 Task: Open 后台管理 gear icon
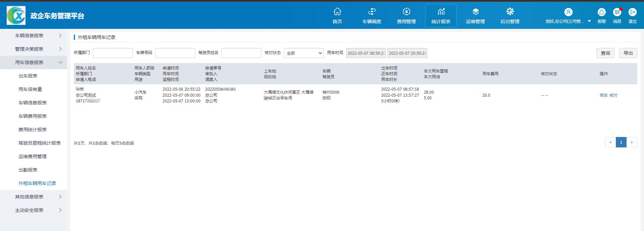(x=510, y=12)
